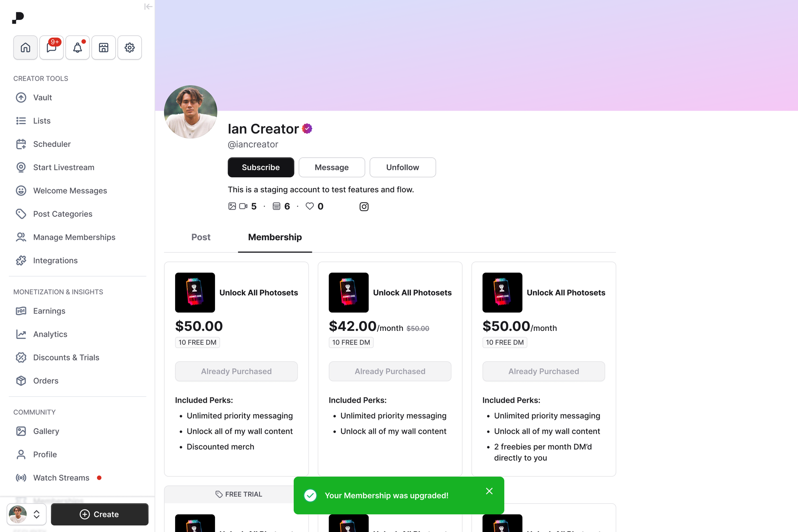798x532 pixels.
Task: Click the Subscribe button
Action: coord(261,167)
